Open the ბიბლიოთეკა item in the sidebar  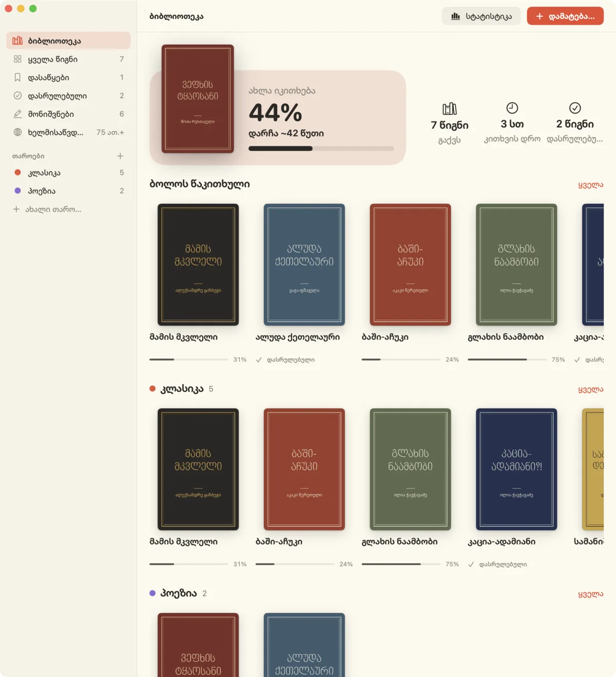point(68,41)
